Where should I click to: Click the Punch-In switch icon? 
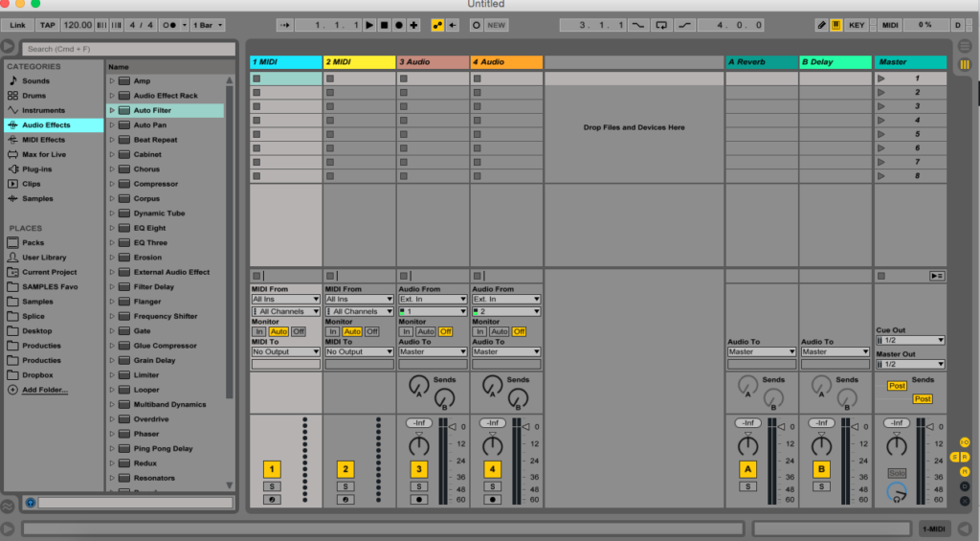coord(637,25)
